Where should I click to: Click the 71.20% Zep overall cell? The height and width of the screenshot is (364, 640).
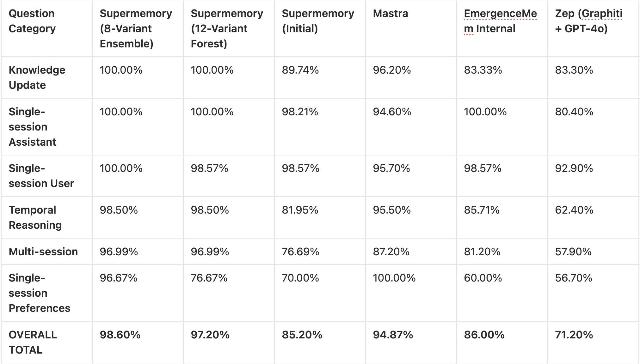coord(574,335)
